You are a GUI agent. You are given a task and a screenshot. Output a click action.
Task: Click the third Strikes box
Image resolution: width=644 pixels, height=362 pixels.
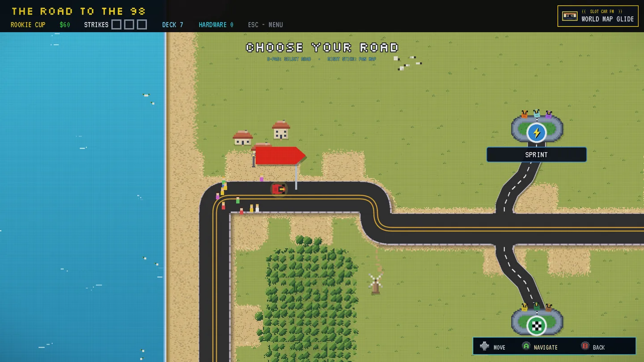pos(142,25)
